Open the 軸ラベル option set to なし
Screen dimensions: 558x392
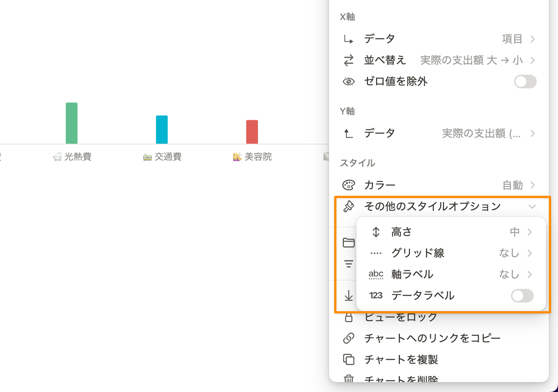tap(451, 274)
